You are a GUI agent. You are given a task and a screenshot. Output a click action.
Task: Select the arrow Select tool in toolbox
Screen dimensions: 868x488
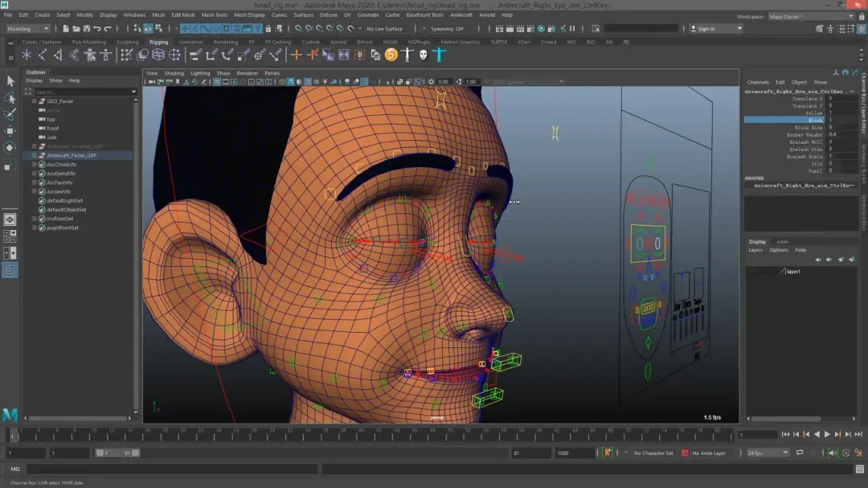10,81
